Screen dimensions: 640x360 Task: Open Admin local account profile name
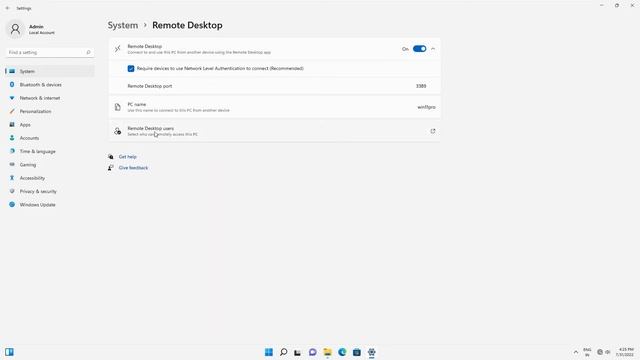click(36, 27)
